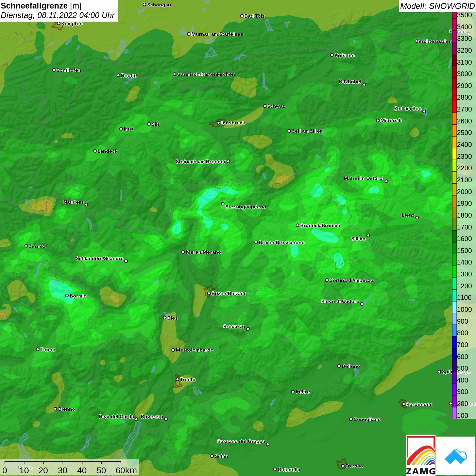This screenshot has height=476, width=476.
Task: Click the Bozen/Bolzano city marker
Action: click(x=209, y=293)
